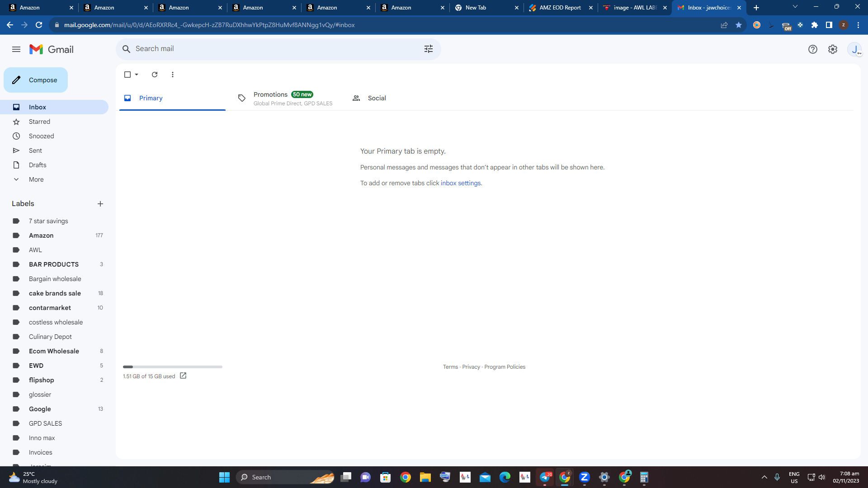Open the glossier label
Screen dimensions: 868x488
tap(54, 394)
